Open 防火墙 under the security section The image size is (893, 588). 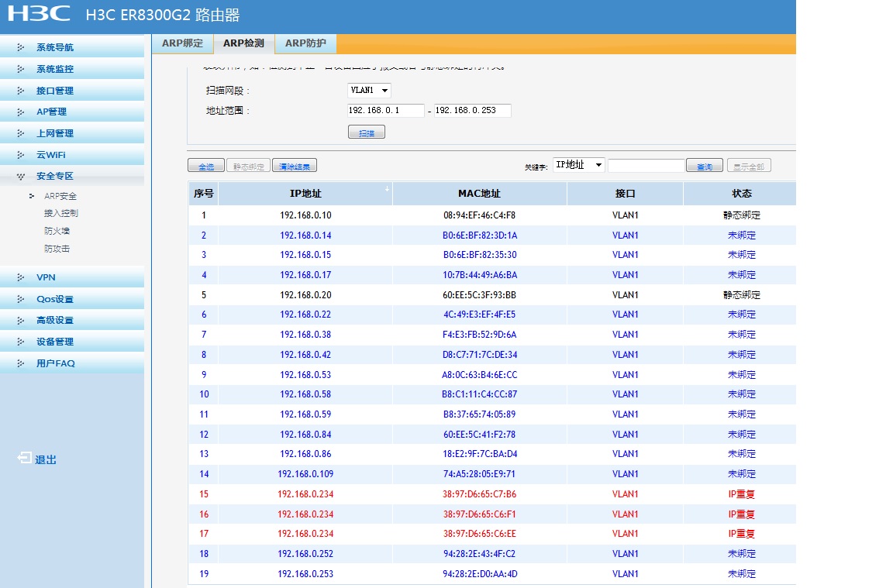[57, 231]
